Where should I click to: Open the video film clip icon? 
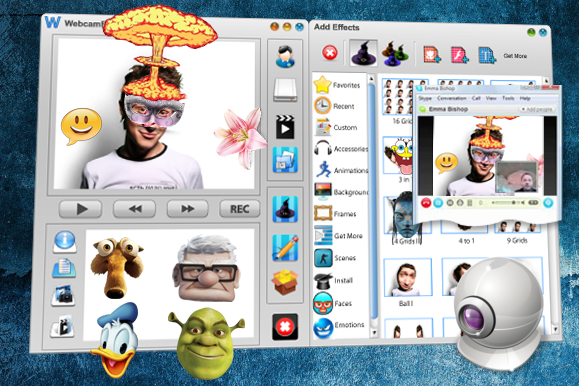62,326
